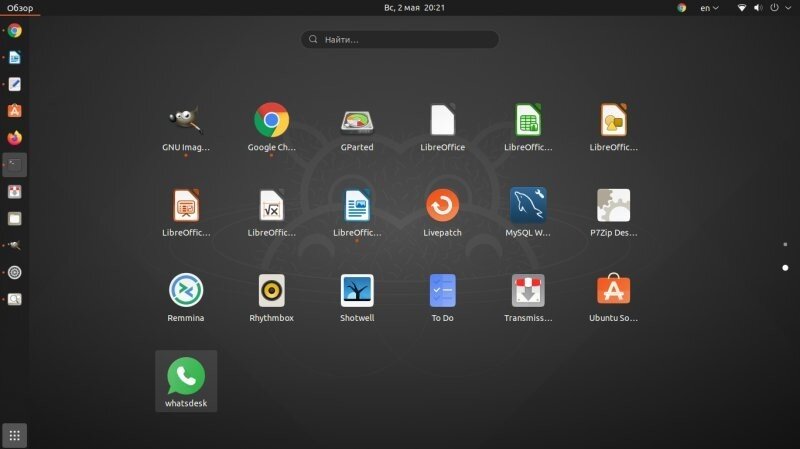This screenshot has height=449, width=800.
Task: Click the Chrome tray indicator
Action: 682,8
